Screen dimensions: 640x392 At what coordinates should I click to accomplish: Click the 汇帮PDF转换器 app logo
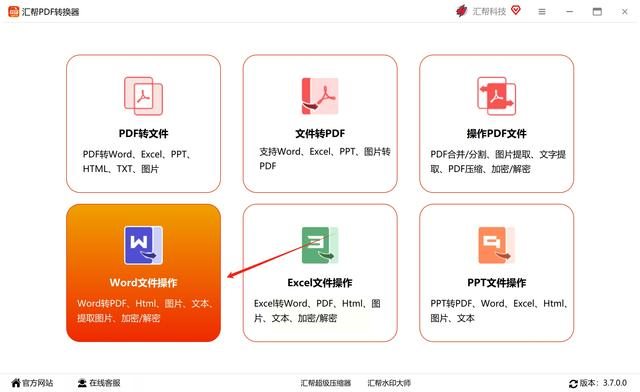click(13, 11)
